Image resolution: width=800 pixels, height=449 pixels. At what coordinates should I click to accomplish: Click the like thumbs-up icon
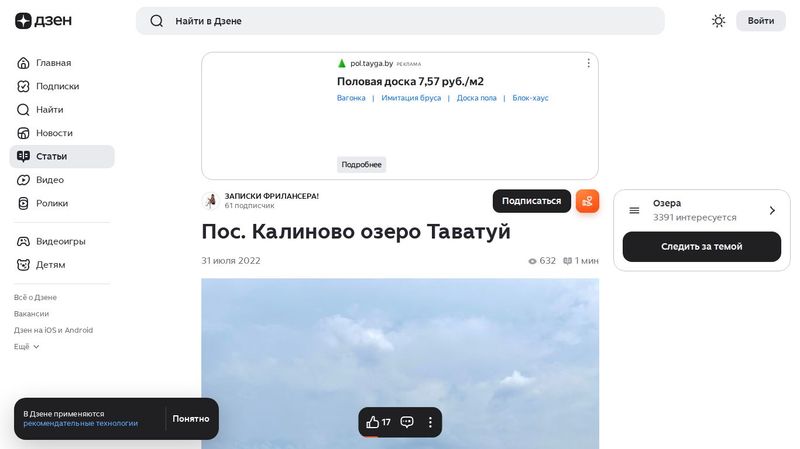tap(373, 422)
